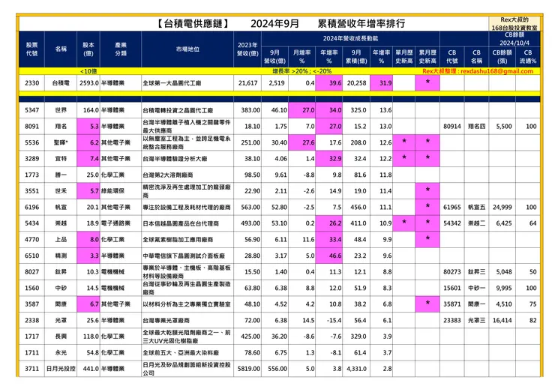Click the company name 光罩
This screenshot has height=392, width=555.
[x=61, y=320]
